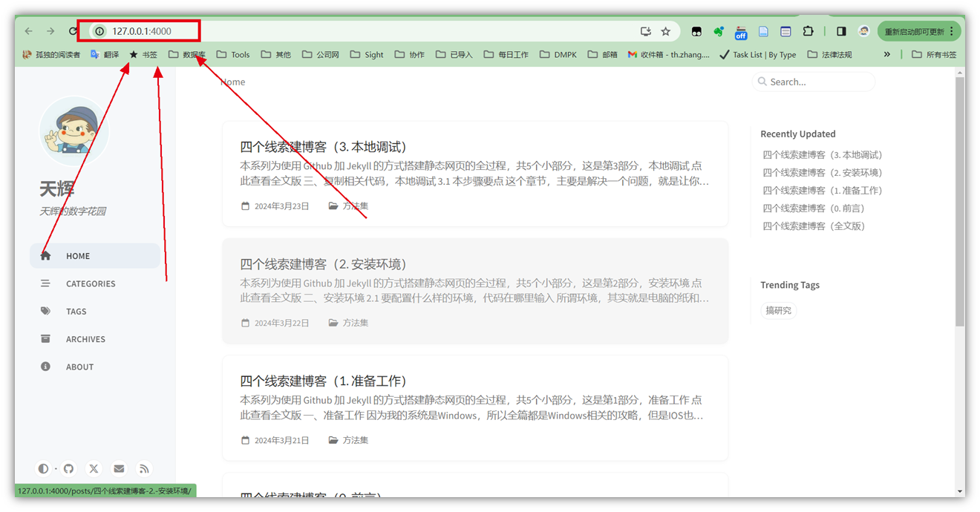Click date 2024年3月21日

coord(281,440)
